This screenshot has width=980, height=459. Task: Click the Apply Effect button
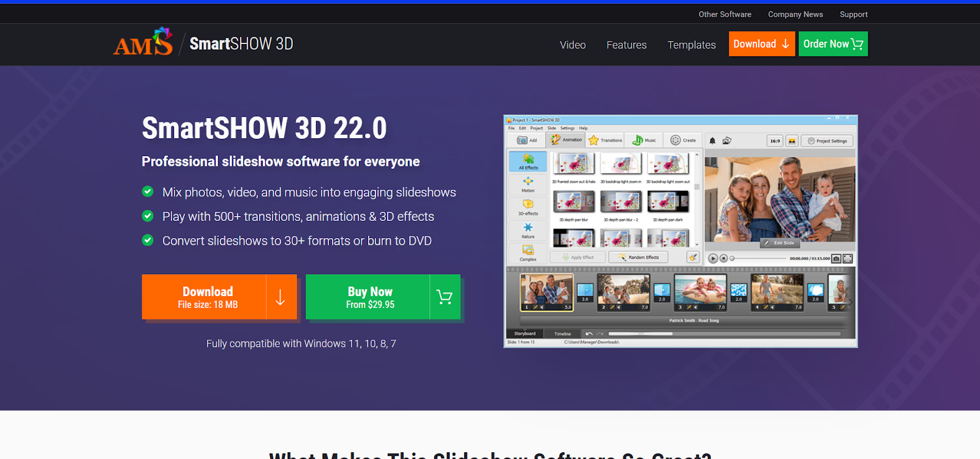tap(578, 257)
